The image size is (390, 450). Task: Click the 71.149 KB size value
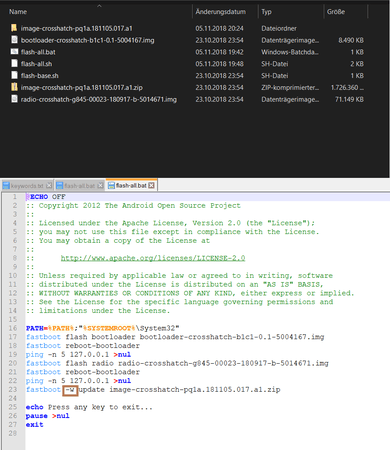pyautogui.click(x=349, y=99)
